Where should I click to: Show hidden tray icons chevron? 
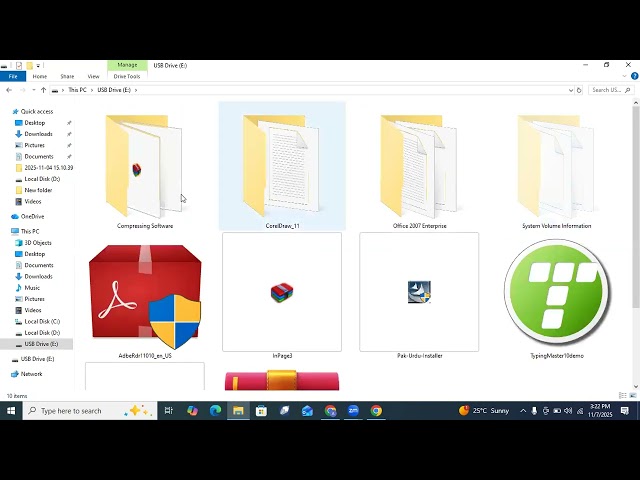(523, 411)
